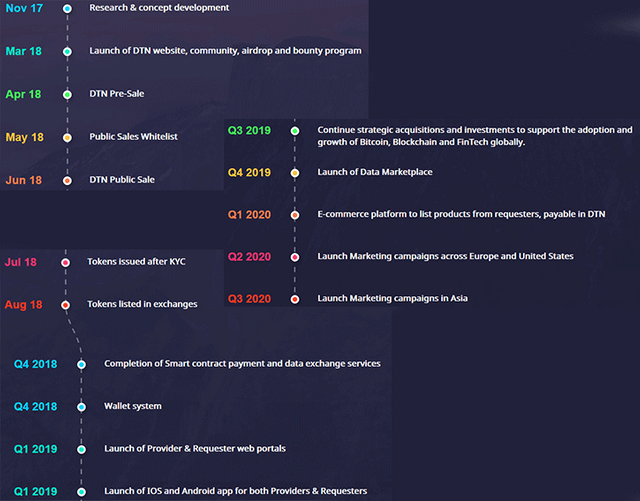Screen dimensions: 640x501
Task: Click the Jun 18 orange timeline dot
Action: (67, 180)
